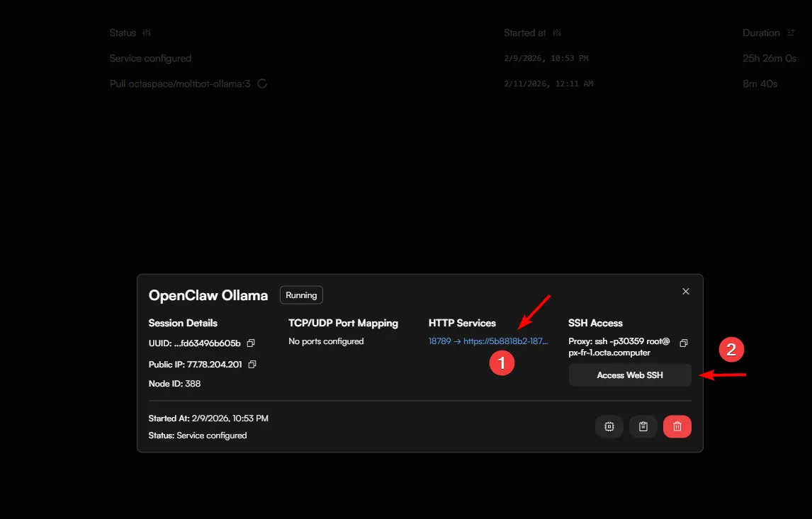Open the 18789 HTTP service link

point(487,341)
